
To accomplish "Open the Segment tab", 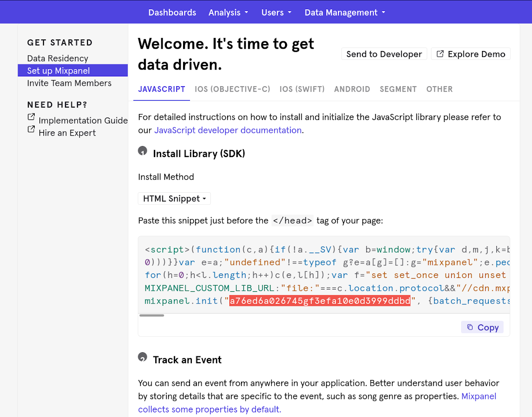I will pyautogui.click(x=398, y=89).
